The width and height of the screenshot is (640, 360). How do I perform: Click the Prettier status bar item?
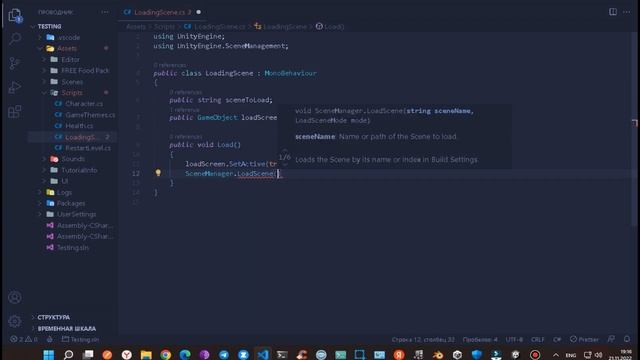(584, 339)
